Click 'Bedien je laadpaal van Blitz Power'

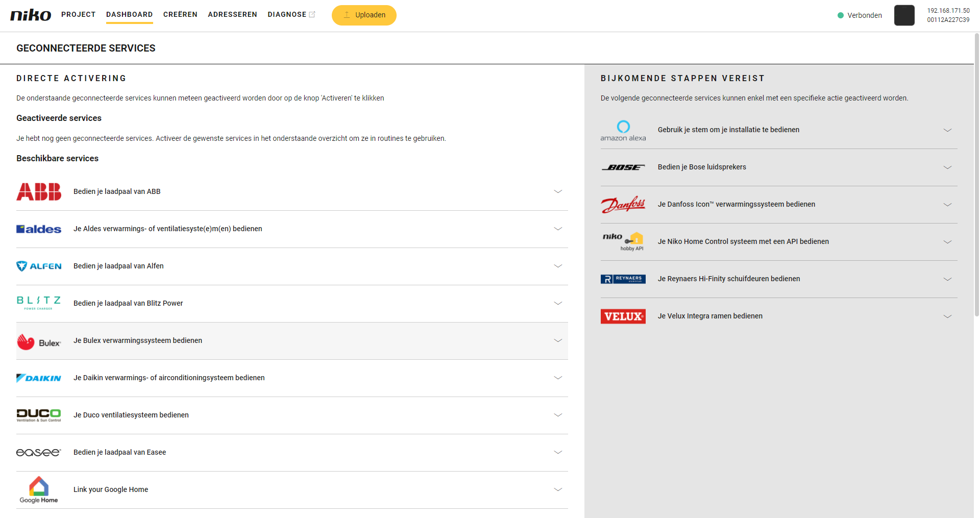tap(128, 303)
